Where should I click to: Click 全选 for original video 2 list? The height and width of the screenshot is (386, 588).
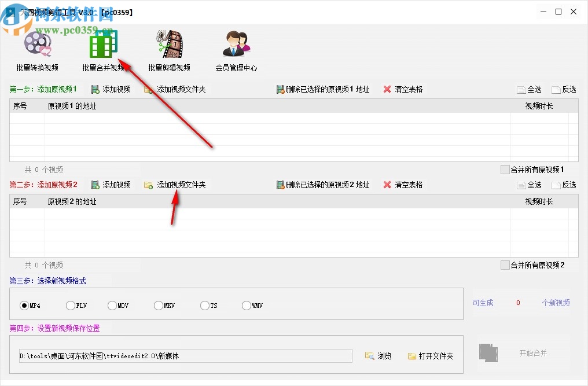point(529,185)
